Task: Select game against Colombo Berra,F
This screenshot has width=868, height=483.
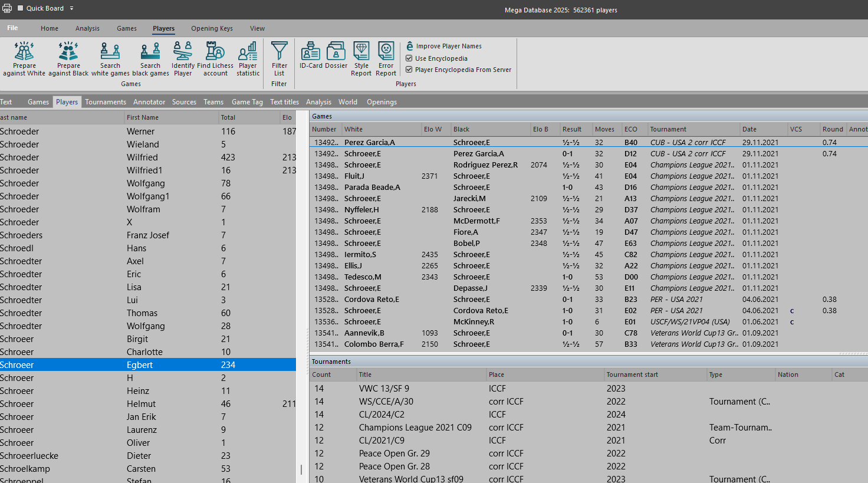Action: pyautogui.click(x=588, y=344)
